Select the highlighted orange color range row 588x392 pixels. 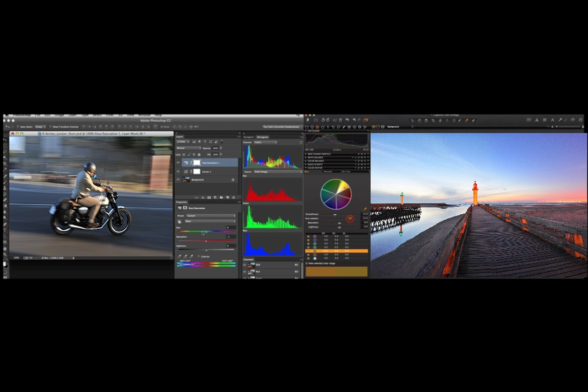click(x=336, y=251)
